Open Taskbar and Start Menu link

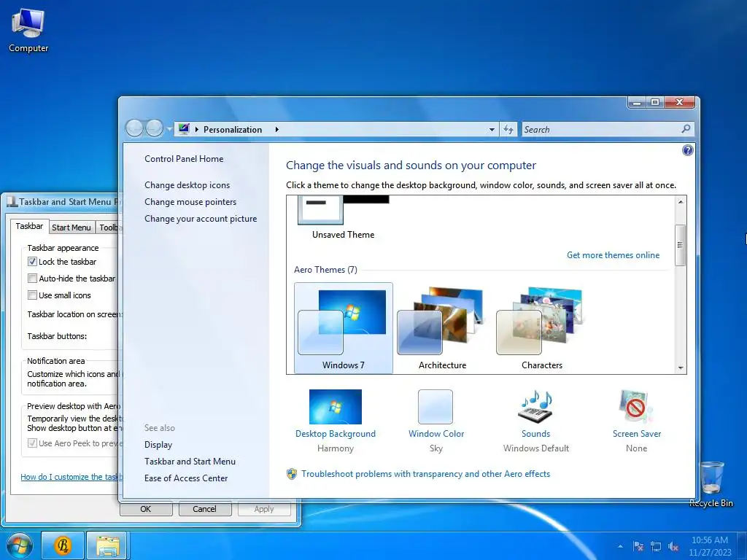click(190, 462)
